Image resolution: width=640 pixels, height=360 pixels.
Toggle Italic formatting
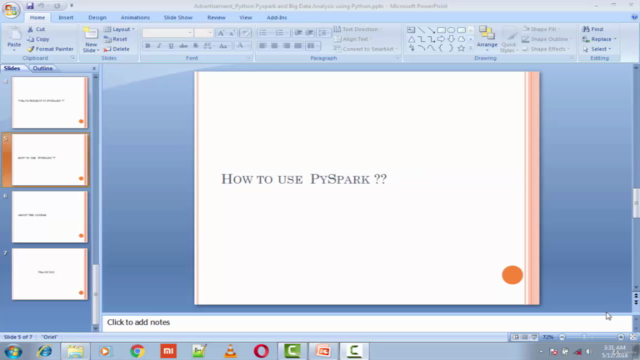point(159,46)
